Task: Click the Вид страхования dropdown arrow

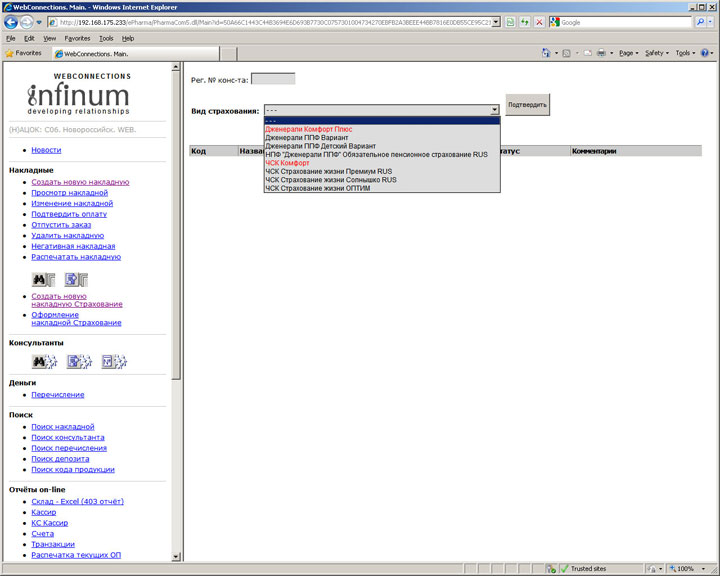Action: [x=495, y=110]
